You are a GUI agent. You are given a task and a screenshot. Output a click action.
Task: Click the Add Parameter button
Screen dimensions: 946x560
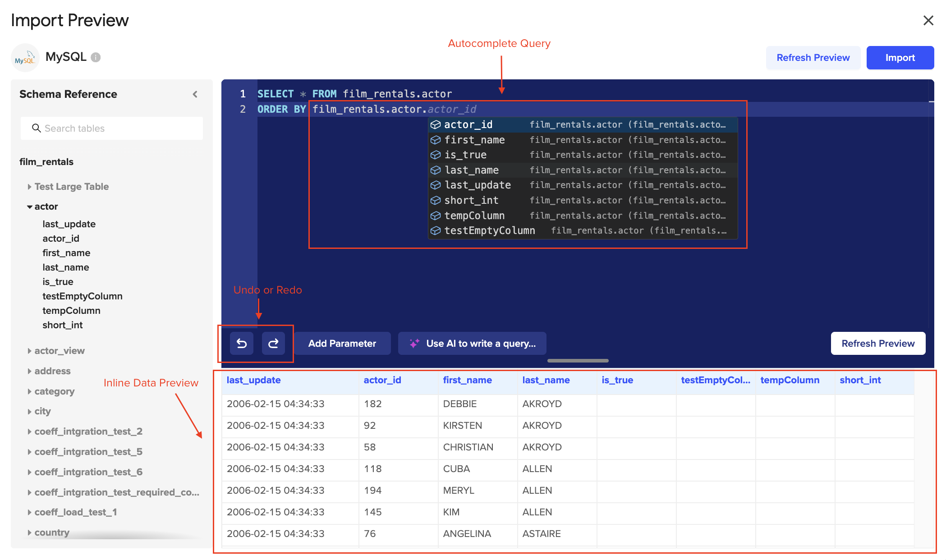(342, 344)
